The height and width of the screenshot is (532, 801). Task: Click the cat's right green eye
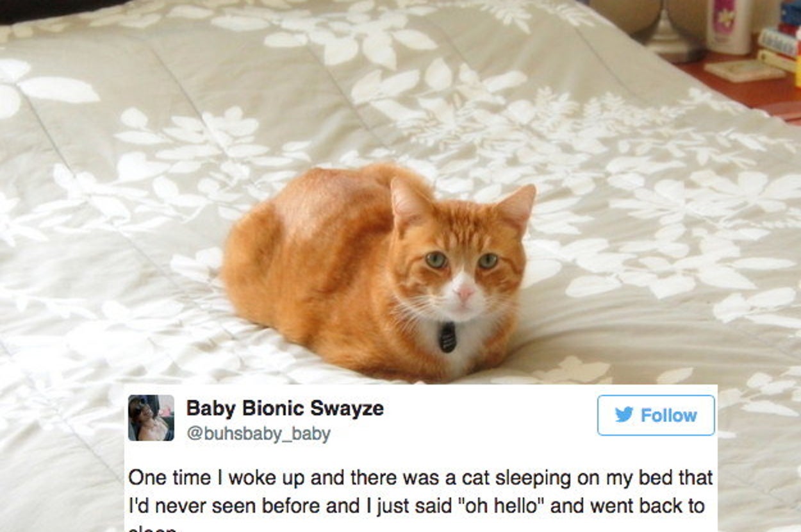pyautogui.click(x=488, y=261)
